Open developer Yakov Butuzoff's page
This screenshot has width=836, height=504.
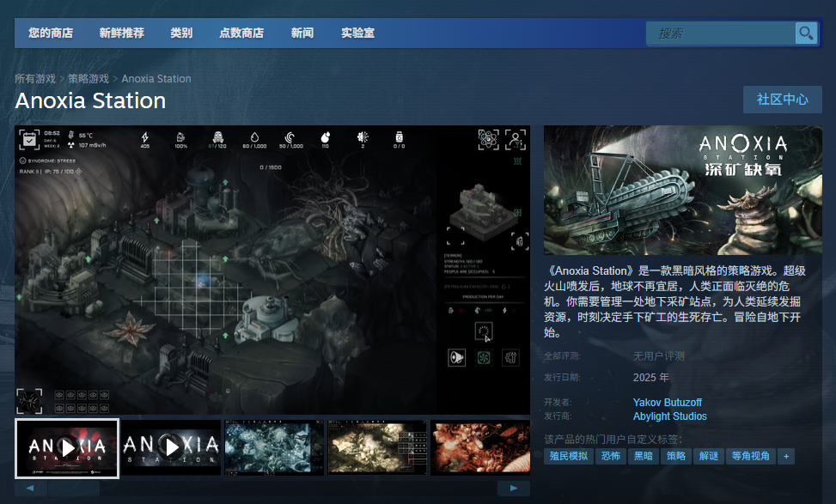[x=668, y=402]
